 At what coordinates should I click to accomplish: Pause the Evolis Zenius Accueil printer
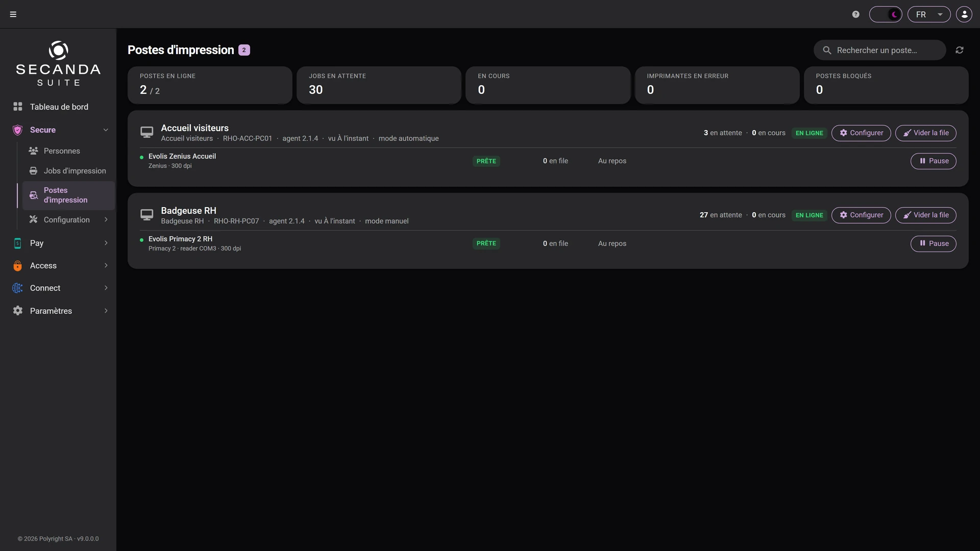click(x=933, y=161)
